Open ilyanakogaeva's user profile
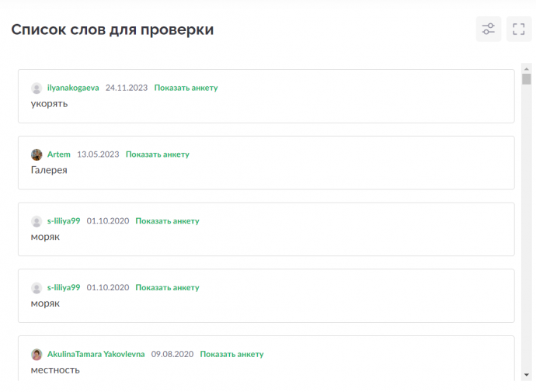This screenshot has width=536, height=392. point(73,88)
